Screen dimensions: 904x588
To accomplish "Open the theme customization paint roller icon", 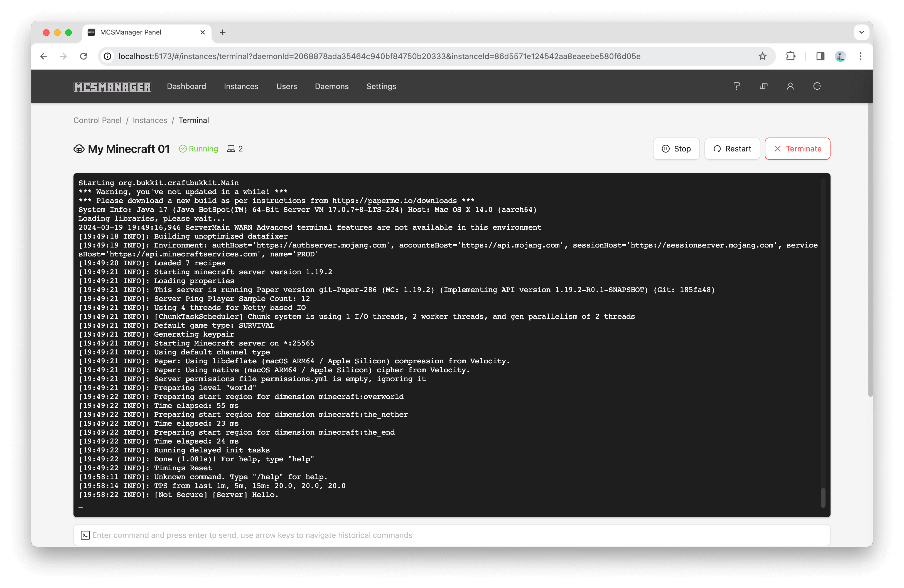I will pos(737,86).
